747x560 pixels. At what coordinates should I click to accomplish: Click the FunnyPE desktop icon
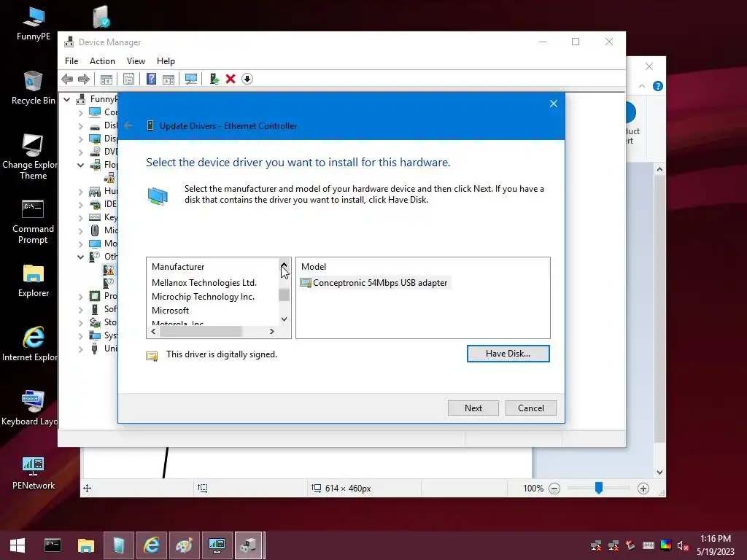click(34, 24)
